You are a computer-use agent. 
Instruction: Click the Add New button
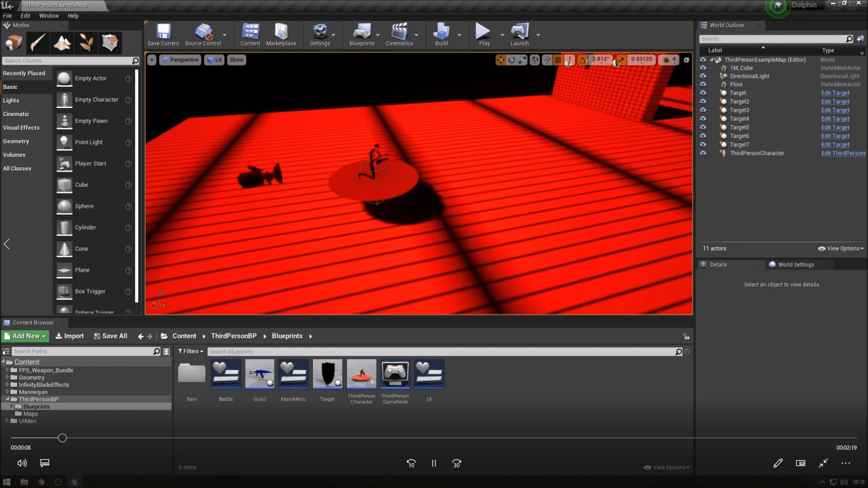[25, 336]
